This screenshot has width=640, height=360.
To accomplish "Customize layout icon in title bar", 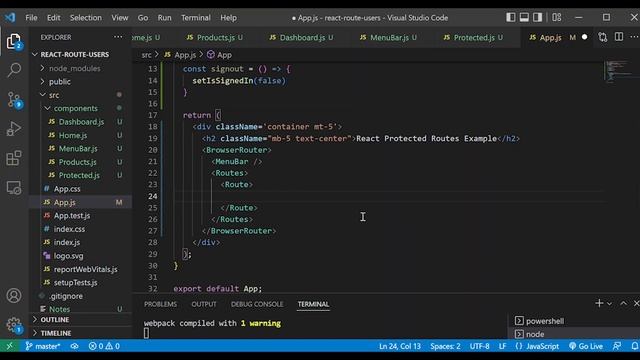I will [557, 18].
